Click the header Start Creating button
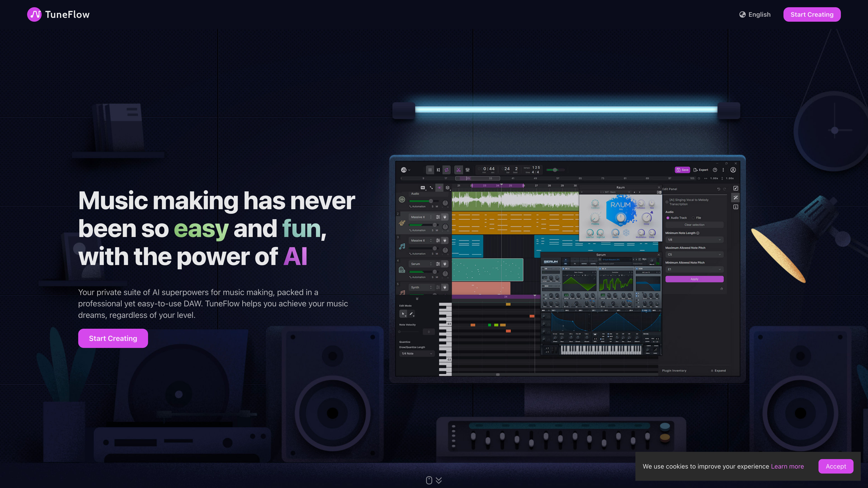The height and width of the screenshot is (488, 868). pos(812,14)
